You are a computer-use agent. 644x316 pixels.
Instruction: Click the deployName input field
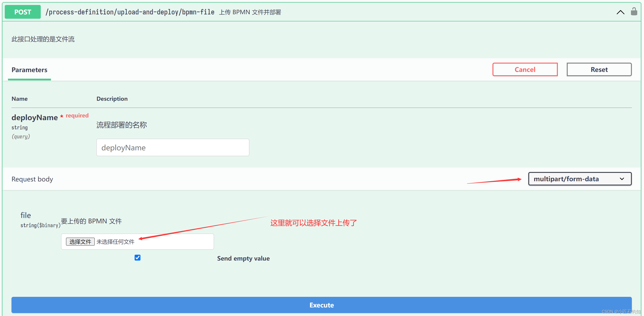pos(173,147)
